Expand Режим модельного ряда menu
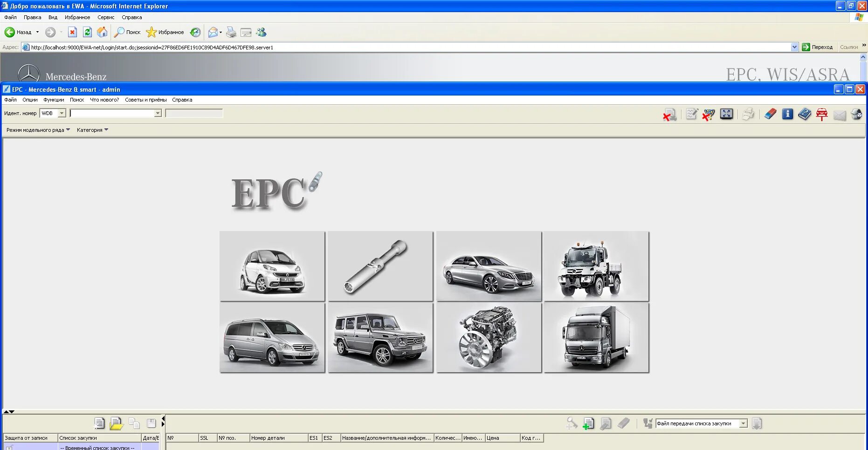Screen dimensions: 868x450 pyautogui.click(x=38, y=130)
